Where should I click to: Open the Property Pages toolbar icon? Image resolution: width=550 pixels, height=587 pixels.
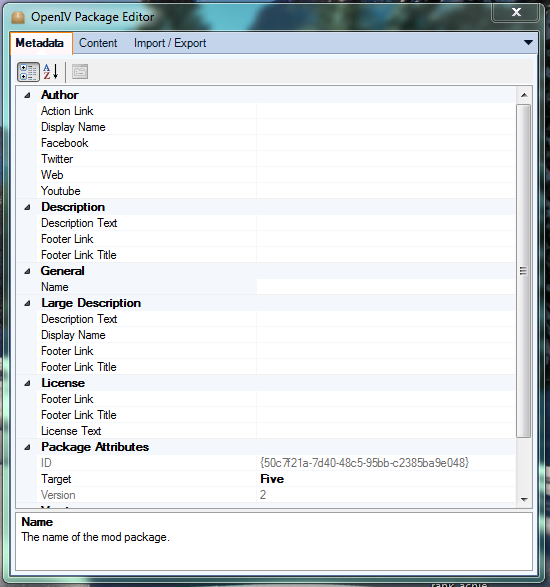pos(80,72)
